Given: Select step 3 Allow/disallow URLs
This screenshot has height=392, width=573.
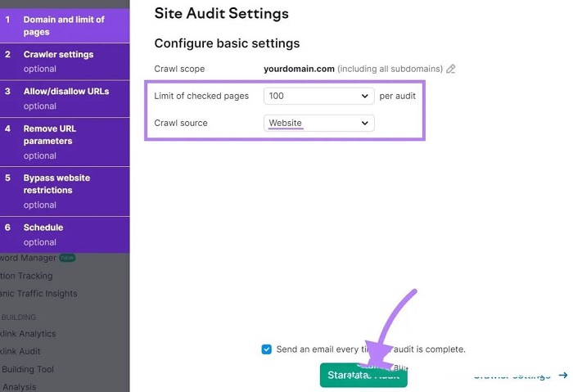Looking at the screenshot, I should [65, 99].
